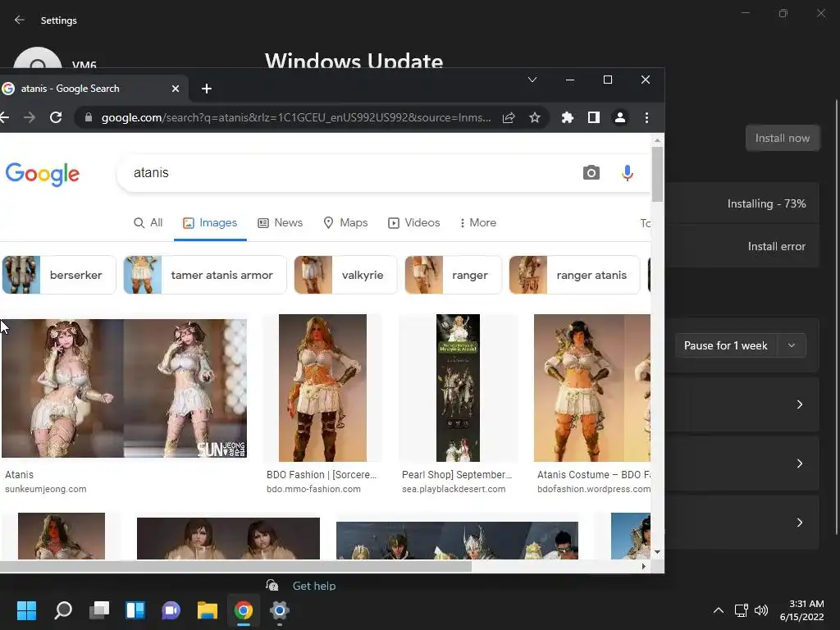Viewport: 840px width, 630px height.
Task: Open the Pearl Shop September image result
Action: point(458,388)
